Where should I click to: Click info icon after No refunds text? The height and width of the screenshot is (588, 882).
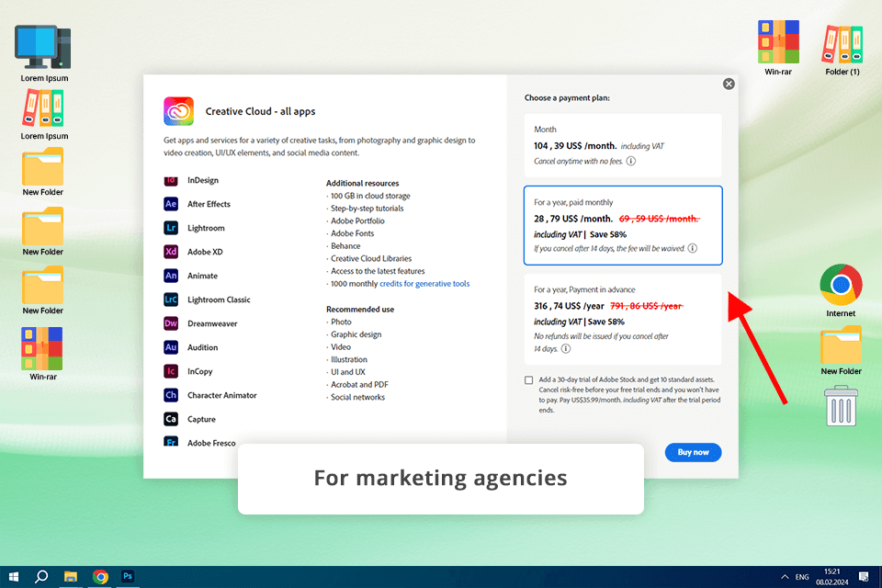click(x=566, y=348)
